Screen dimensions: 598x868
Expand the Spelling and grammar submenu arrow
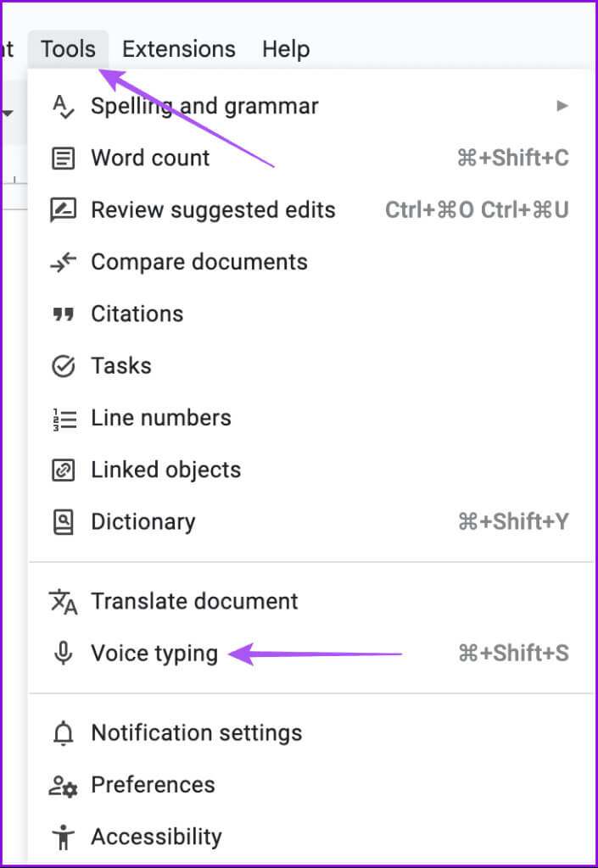tap(562, 106)
